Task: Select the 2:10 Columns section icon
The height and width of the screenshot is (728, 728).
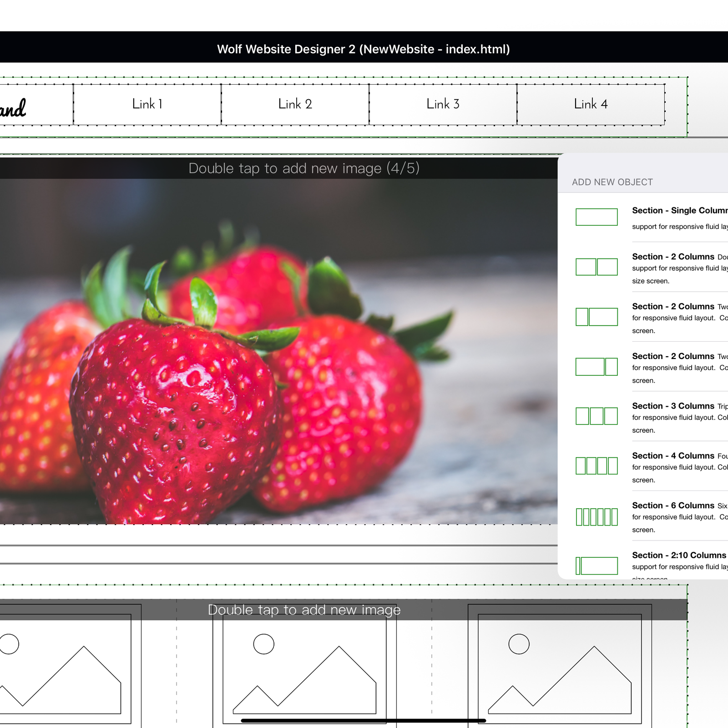Action: (597, 566)
